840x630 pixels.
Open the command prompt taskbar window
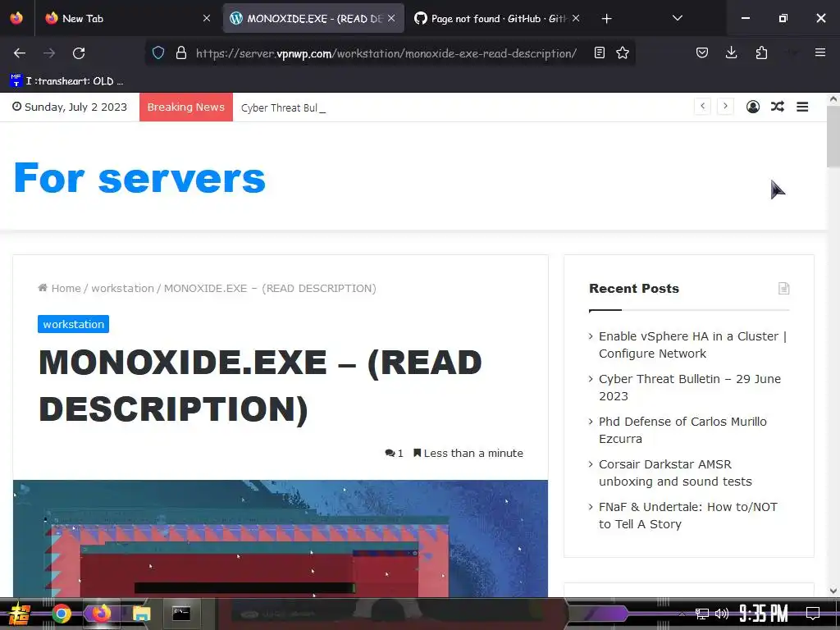[x=181, y=614]
